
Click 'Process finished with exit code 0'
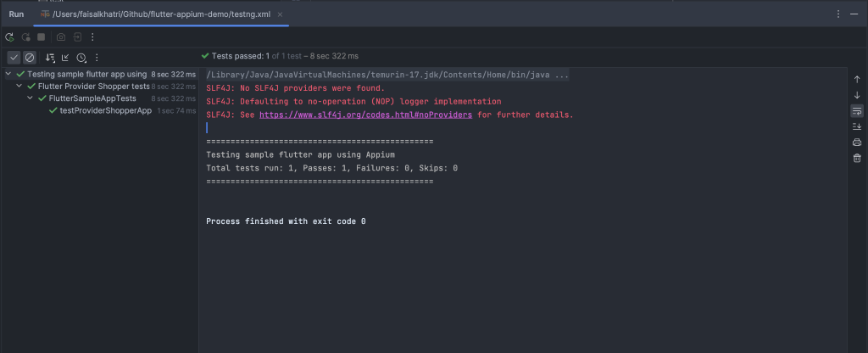point(286,221)
